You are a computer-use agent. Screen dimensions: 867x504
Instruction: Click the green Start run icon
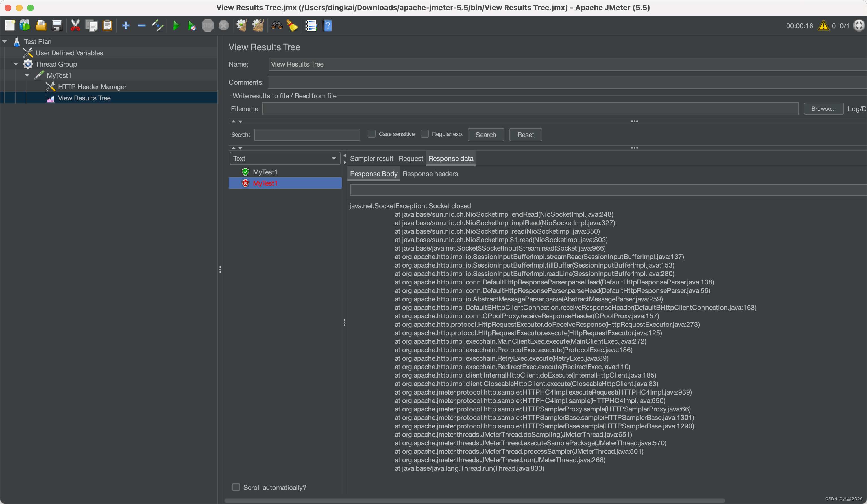[x=176, y=25]
